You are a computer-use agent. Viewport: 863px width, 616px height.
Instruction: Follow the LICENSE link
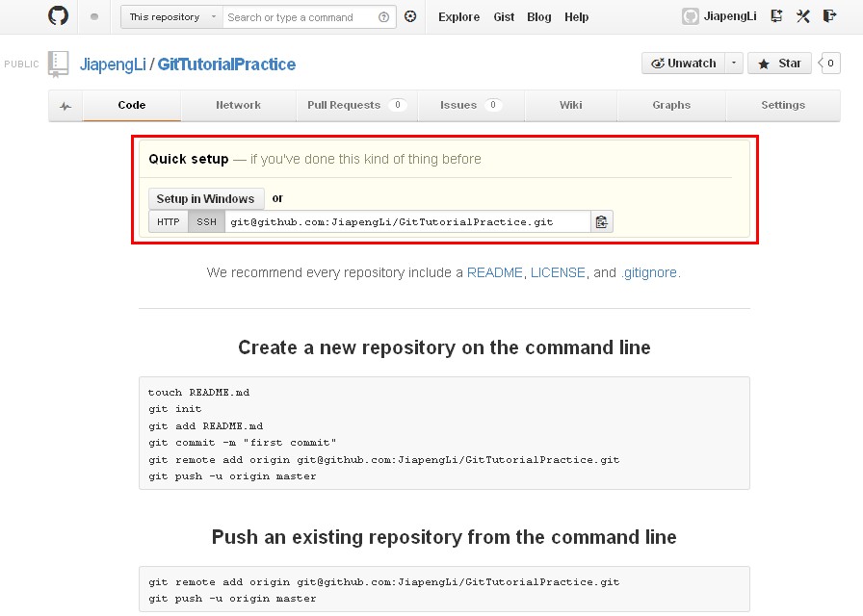pyautogui.click(x=558, y=272)
